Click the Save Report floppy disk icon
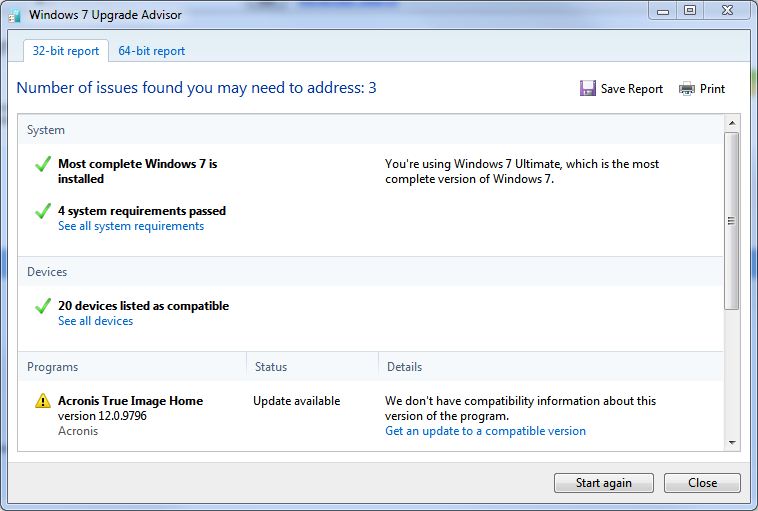 (x=587, y=88)
